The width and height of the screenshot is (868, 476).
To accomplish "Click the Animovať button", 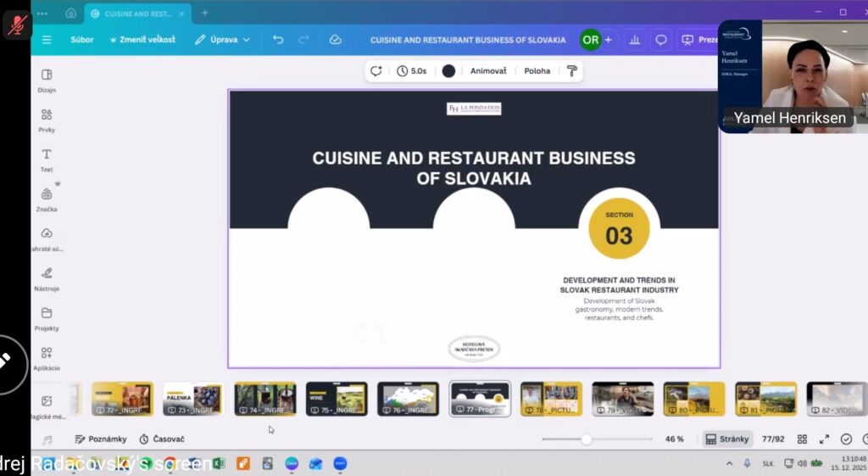I will [488, 71].
